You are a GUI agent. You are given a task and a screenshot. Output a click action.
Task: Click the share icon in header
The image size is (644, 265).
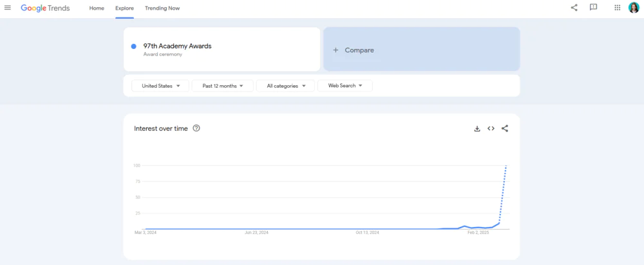click(x=574, y=7)
